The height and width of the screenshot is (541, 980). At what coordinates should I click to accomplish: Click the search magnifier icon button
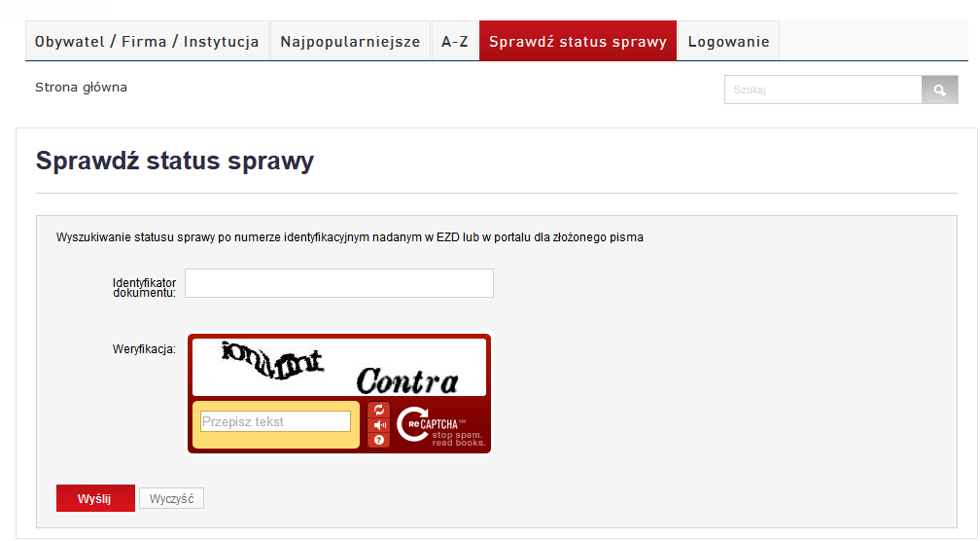click(939, 90)
